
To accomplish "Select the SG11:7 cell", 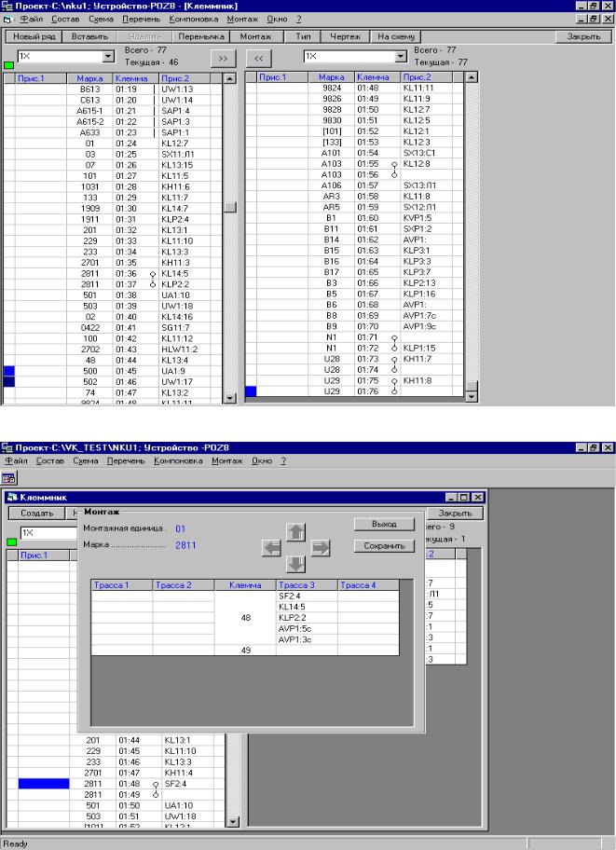I will coord(185,327).
